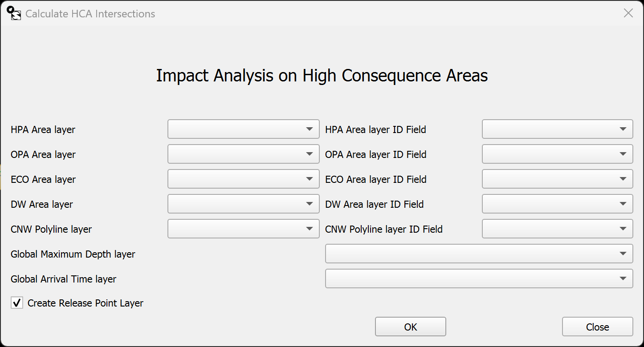Open DW Area layer ID Field dropdown
The width and height of the screenshot is (644, 347).
coord(557,204)
